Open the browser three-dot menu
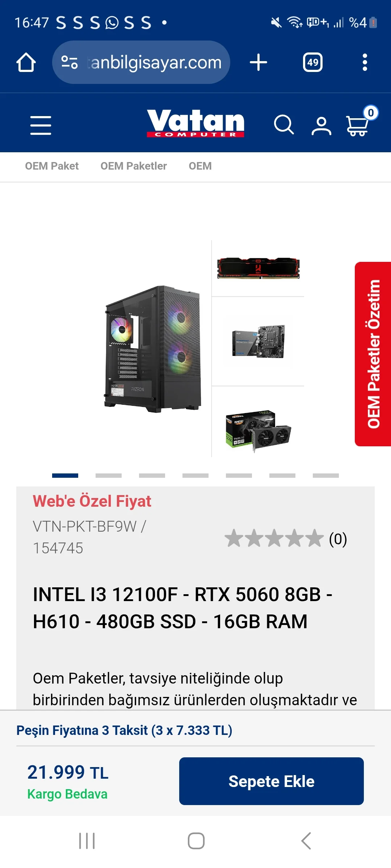The height and width of the screenshot is (868, 391). point(365,62)
